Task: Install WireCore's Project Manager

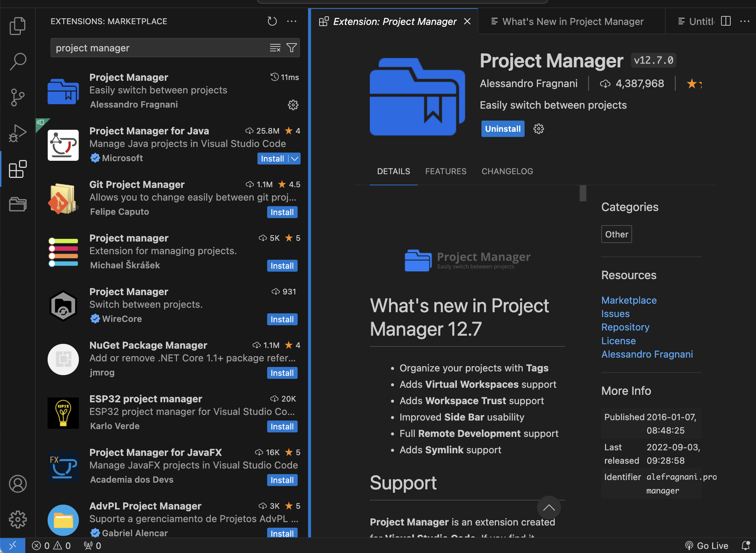Action: pyautogui.click(x=282, y=319)
